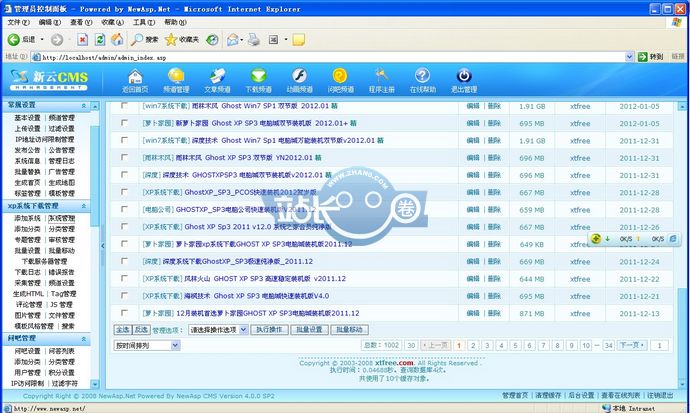
Task: Open the 帮助(H) menu
Action: point(175,22)
